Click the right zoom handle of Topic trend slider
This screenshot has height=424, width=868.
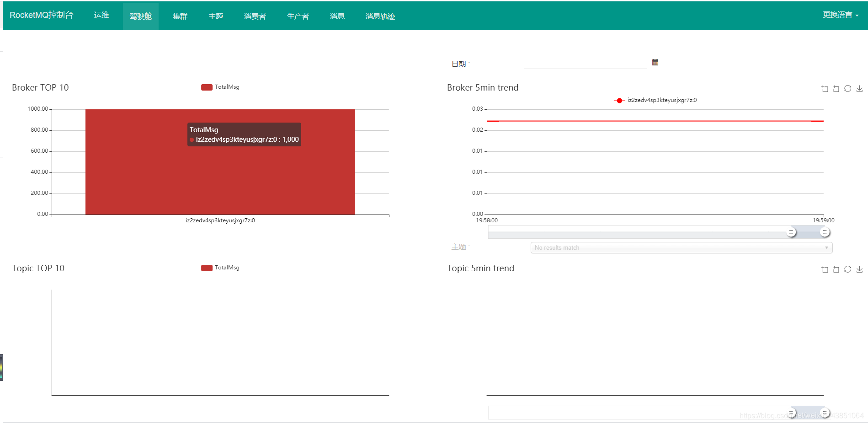click(825, 413)
